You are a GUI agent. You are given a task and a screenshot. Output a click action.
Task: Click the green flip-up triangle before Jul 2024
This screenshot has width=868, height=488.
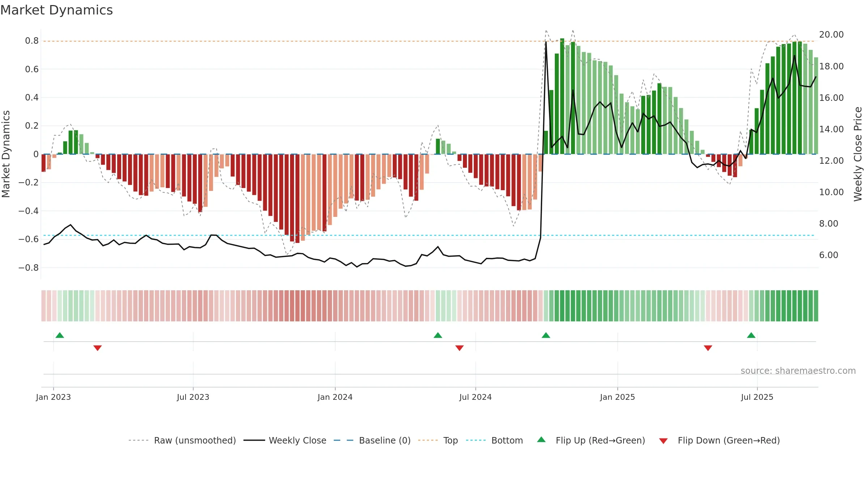point(438,335)
